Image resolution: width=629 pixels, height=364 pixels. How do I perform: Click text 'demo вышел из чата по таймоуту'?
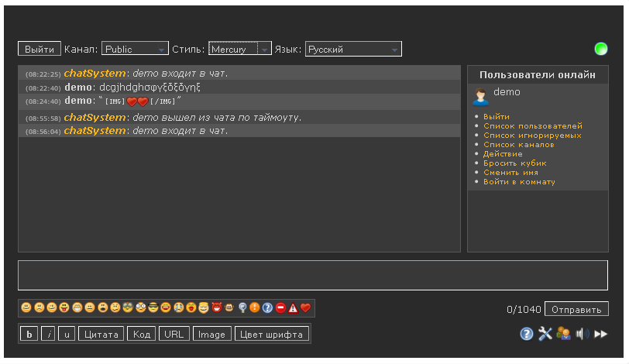[216, 118]
